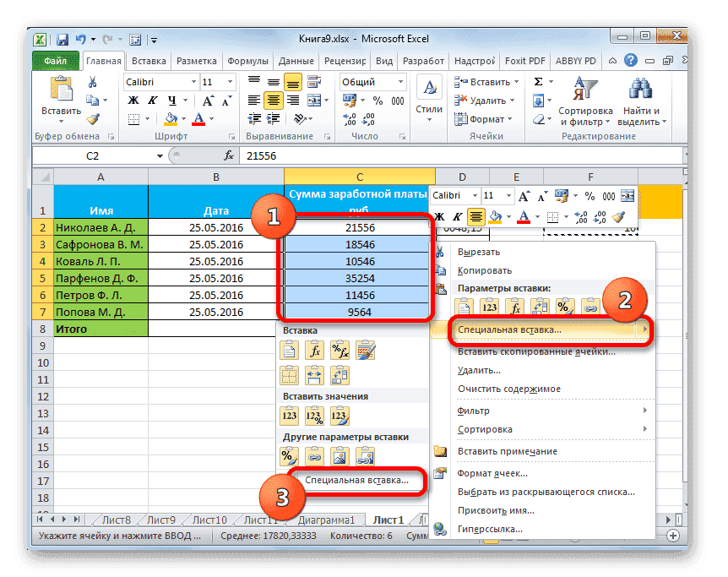
Task: Toggle italic (К) formatting in the ribbon
Action: point(152,100)
